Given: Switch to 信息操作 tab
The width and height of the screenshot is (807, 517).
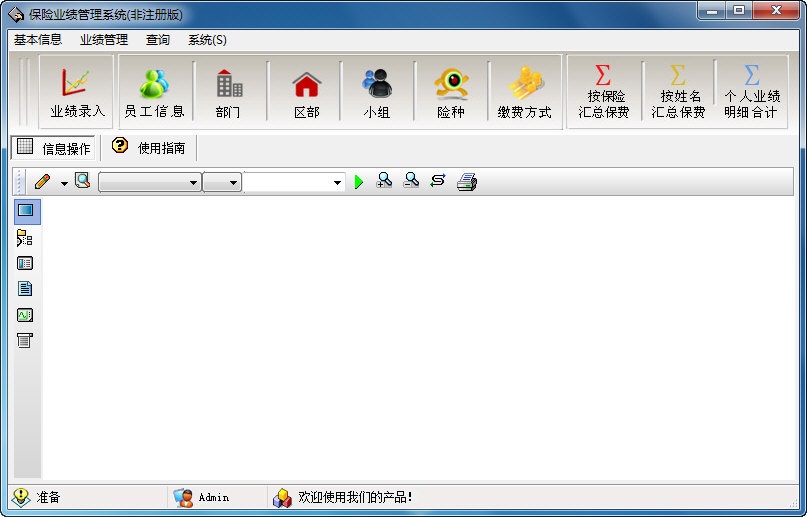Looking at the screenshot, I should pyautogui.click(x=54, y=148).
